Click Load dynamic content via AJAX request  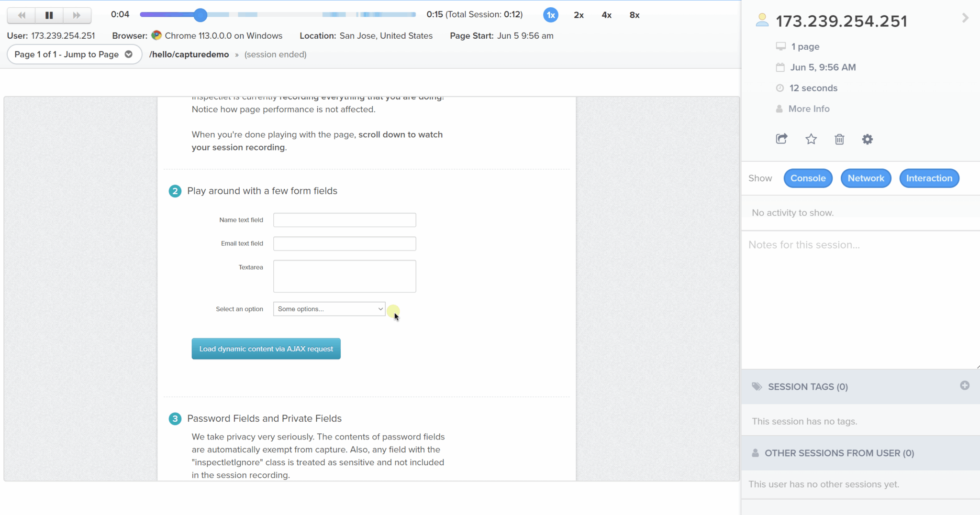[x=266, y=349]
